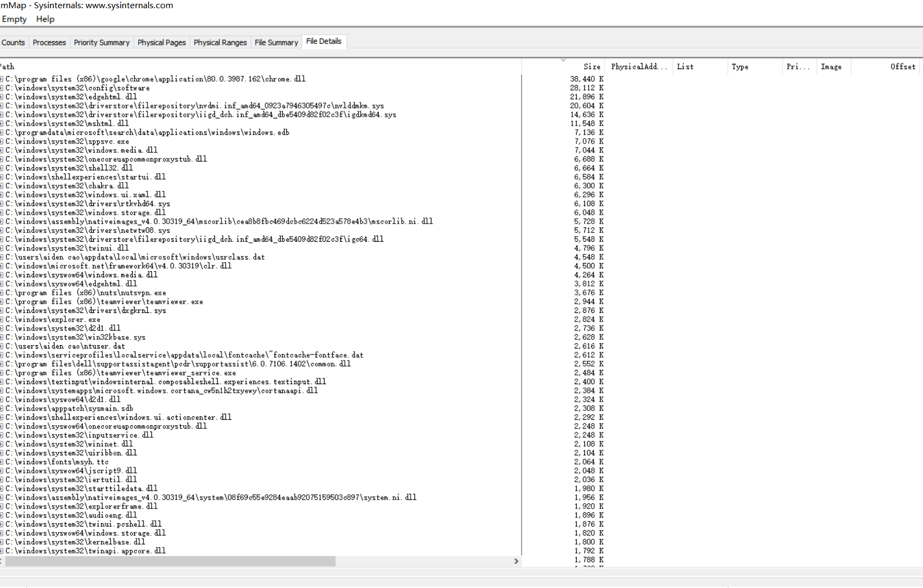Sort by the Image column header

coord(834,66)
